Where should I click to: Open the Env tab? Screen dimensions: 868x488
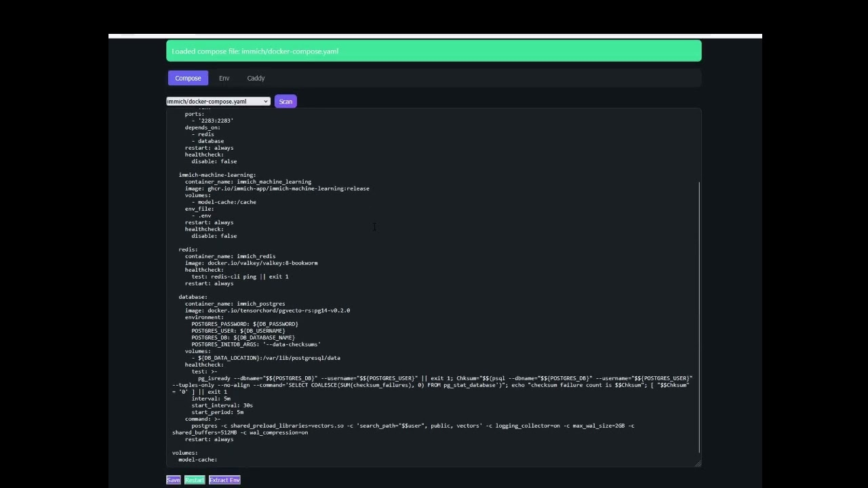[224, 78]
